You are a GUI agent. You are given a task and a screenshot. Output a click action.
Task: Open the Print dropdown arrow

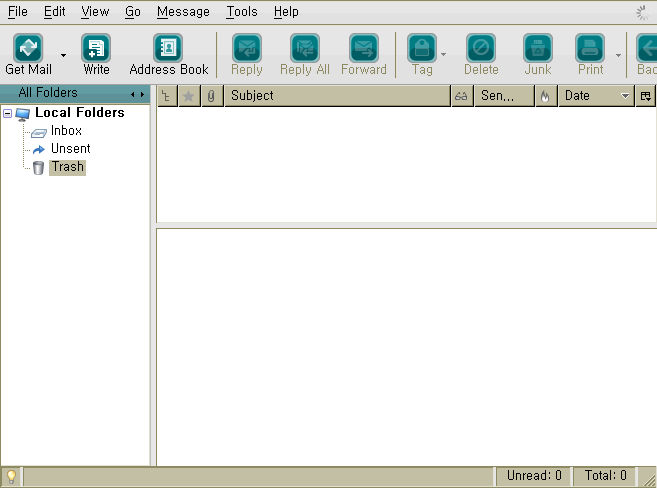click(x=618, y=55)
